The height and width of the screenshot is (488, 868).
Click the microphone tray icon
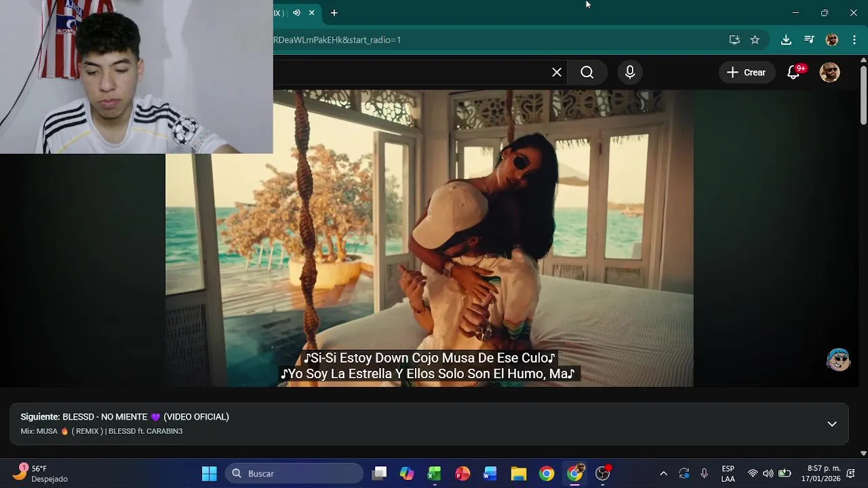tap(705, 474)
